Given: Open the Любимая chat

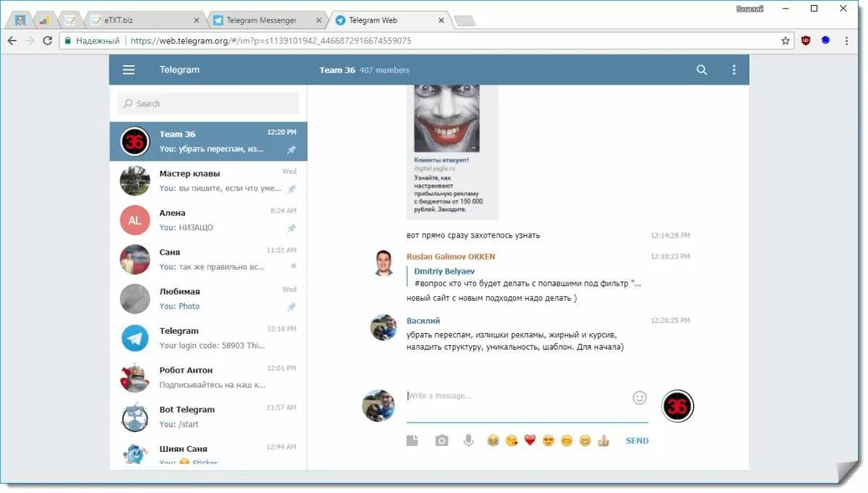Looking at the screenshot, I should (x=208, y=299).
